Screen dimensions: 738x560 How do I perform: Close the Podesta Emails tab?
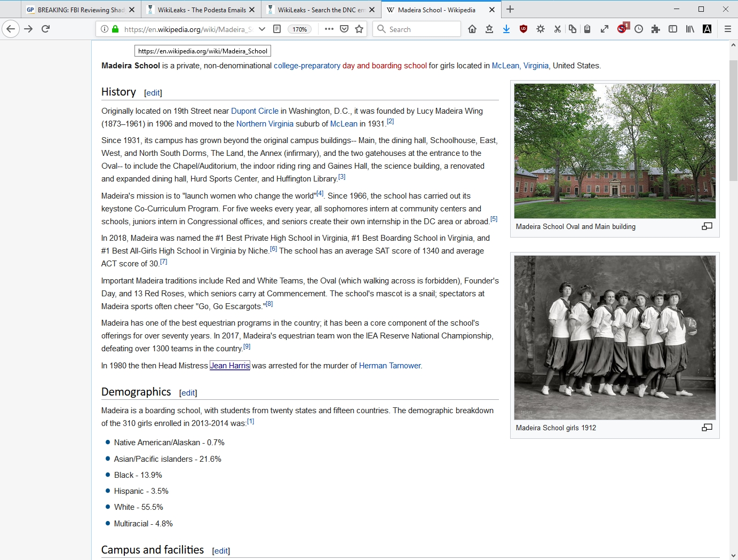click(252, 10)
